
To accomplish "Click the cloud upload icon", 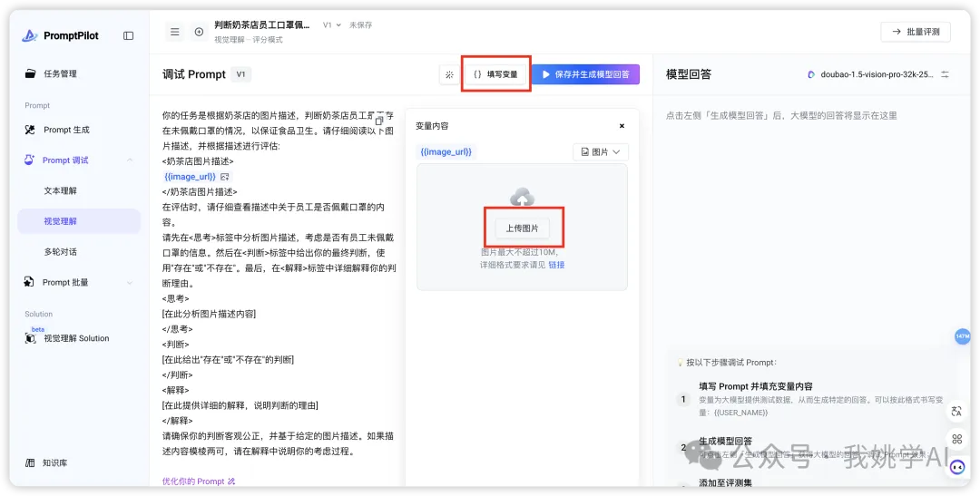I will [x=523, y=198].
